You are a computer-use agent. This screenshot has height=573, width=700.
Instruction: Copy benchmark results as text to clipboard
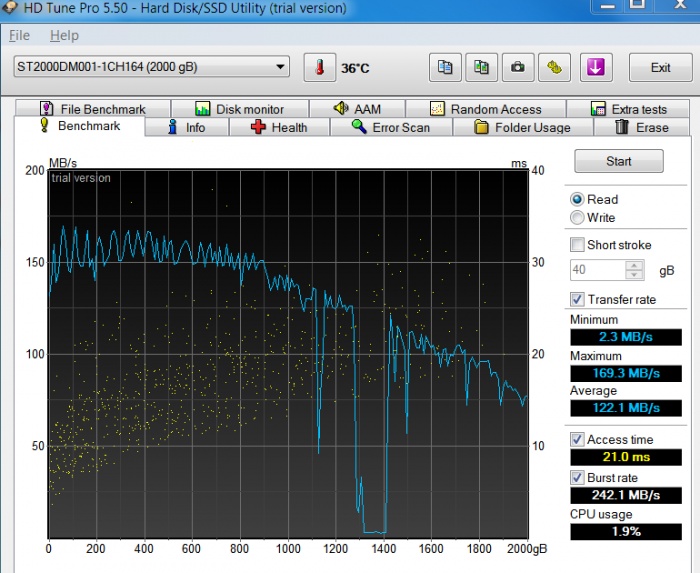(x=445, y=68)
